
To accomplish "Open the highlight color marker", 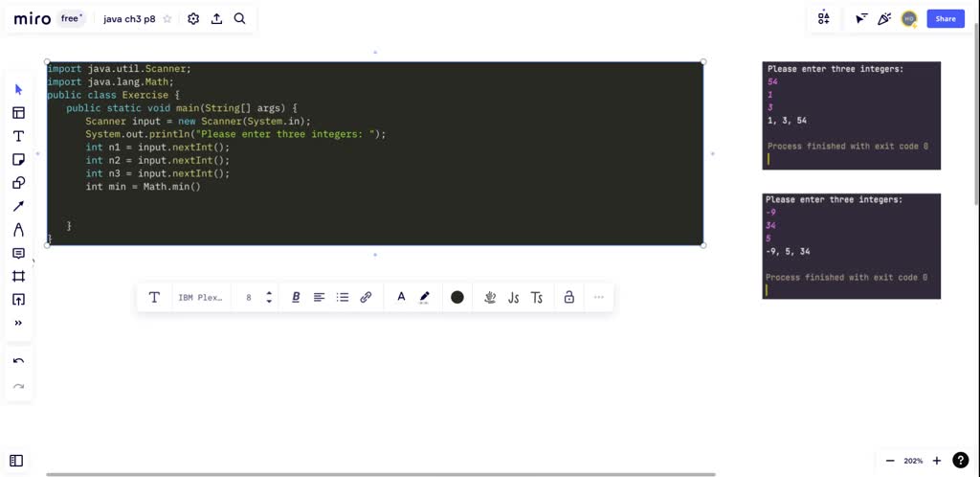I will tap(424, 298).
